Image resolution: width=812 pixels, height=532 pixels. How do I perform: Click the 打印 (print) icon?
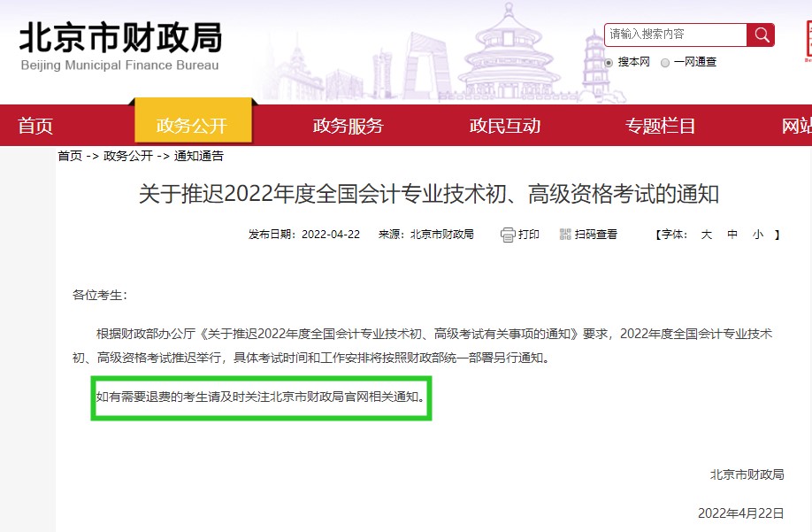[x=507, y=235]
